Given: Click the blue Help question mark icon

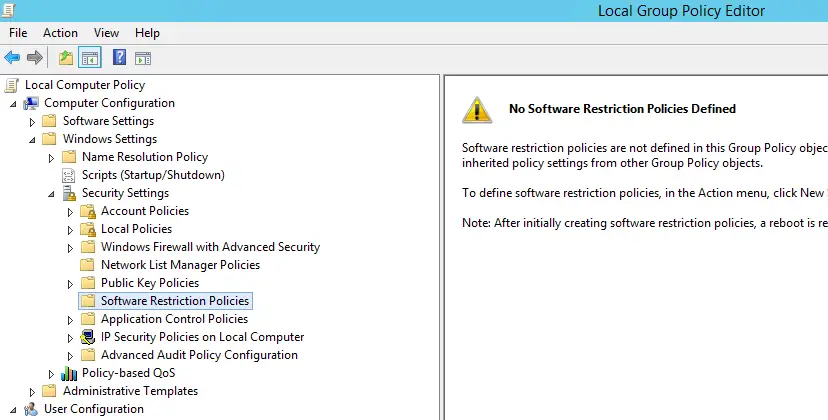Looking at the screenshot, I should click(x=120, y=57).
